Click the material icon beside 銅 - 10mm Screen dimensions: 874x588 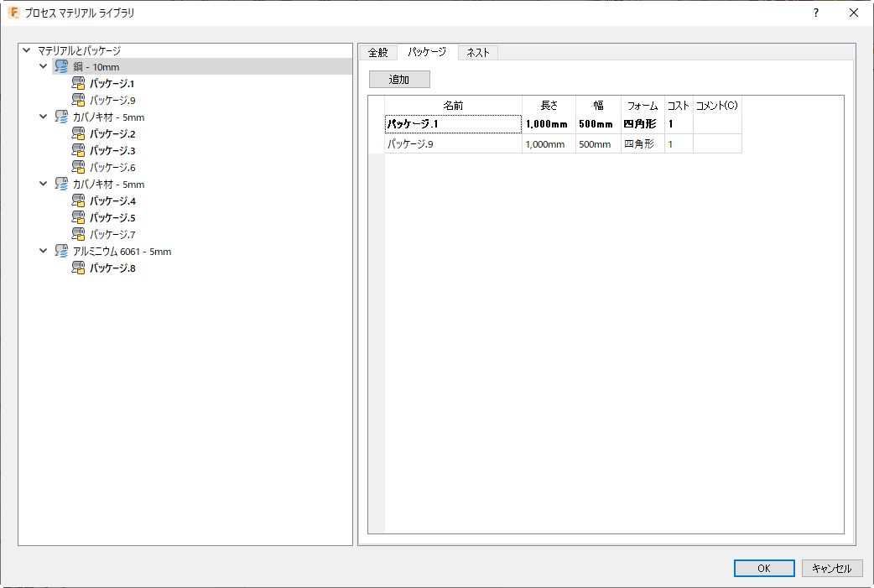(x=61, y=67)
